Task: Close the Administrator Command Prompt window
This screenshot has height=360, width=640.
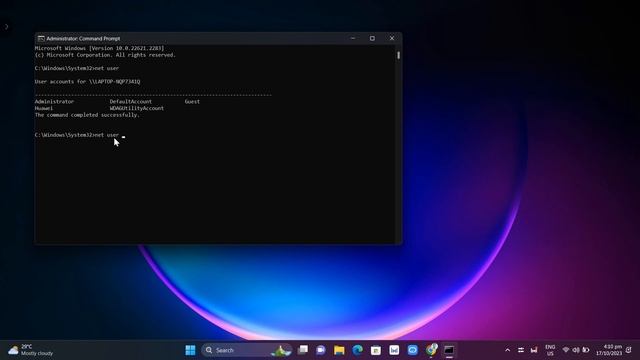Action: click(x=392, y=38)
